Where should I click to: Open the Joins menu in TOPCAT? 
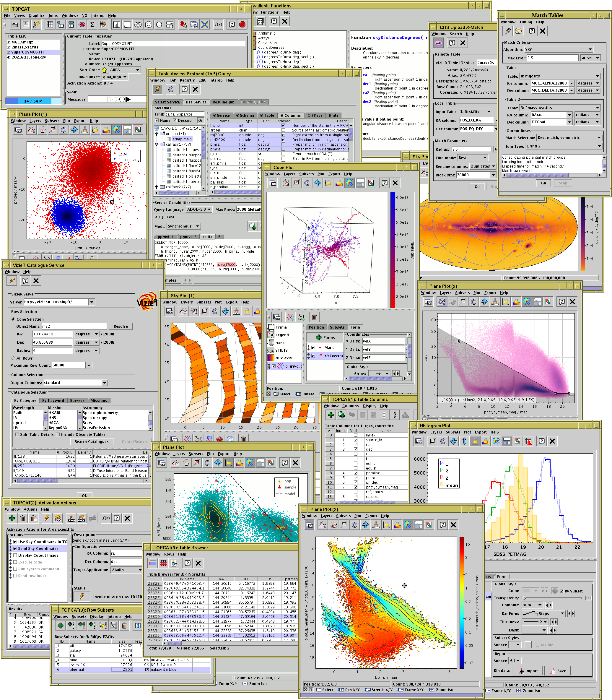pyautogui.click(x=53, y=15)
